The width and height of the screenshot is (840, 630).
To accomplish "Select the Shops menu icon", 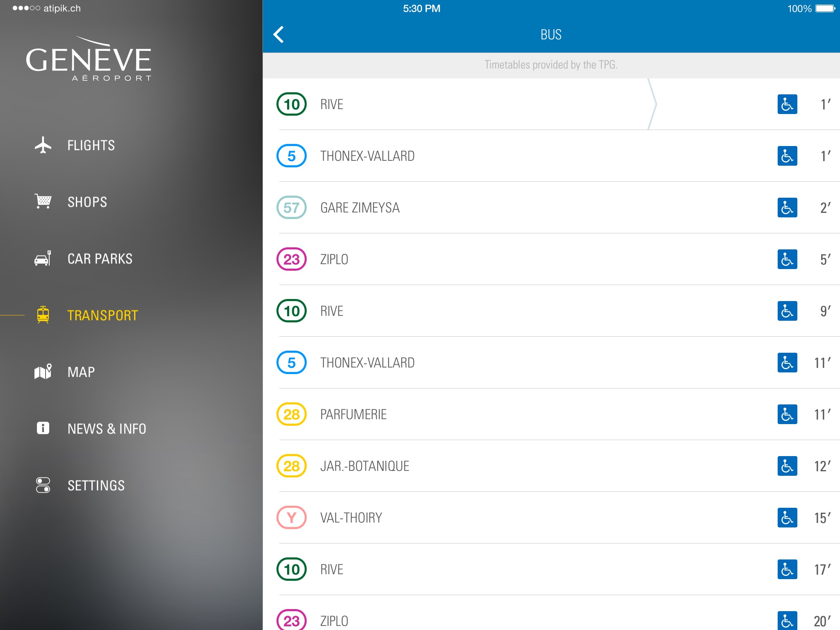I will [43, 202].
